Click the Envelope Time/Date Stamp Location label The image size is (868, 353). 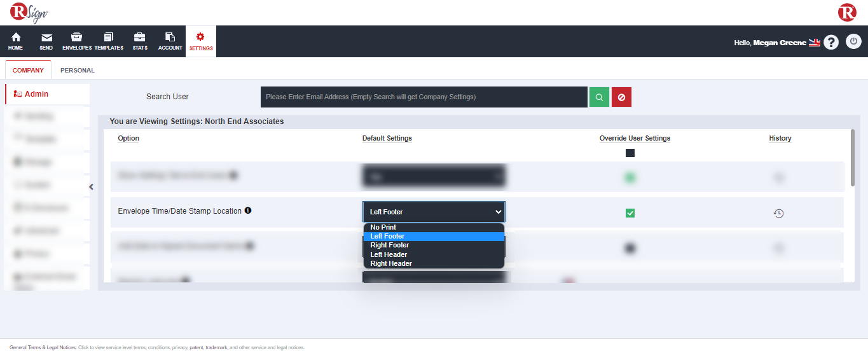180,211
